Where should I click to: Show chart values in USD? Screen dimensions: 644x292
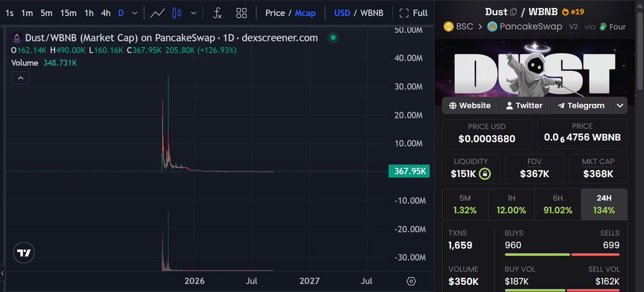342,13
